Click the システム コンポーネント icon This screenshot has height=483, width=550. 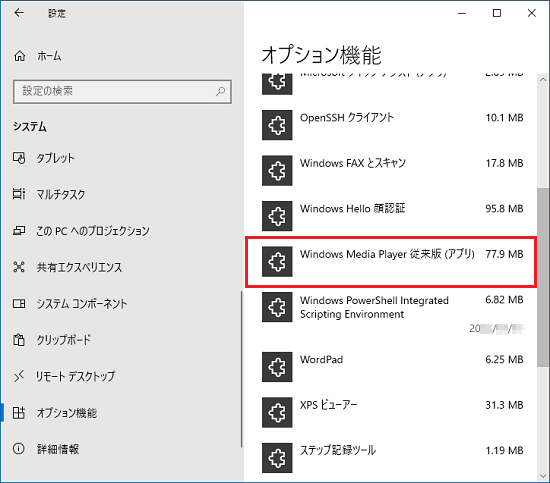(19, 303)
